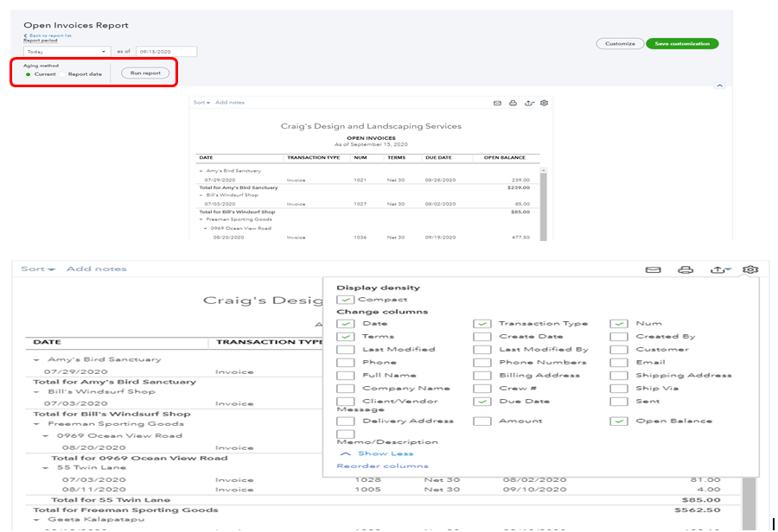The height and width of the screenshot is (532, 778).
Task: Click the Reorder columns link
Action: point(382,466)
